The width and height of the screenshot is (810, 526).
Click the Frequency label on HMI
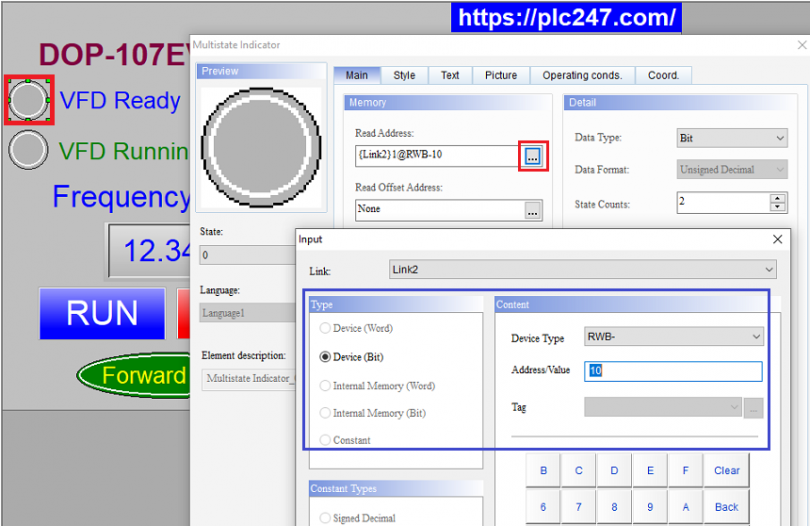click(122, 197)
